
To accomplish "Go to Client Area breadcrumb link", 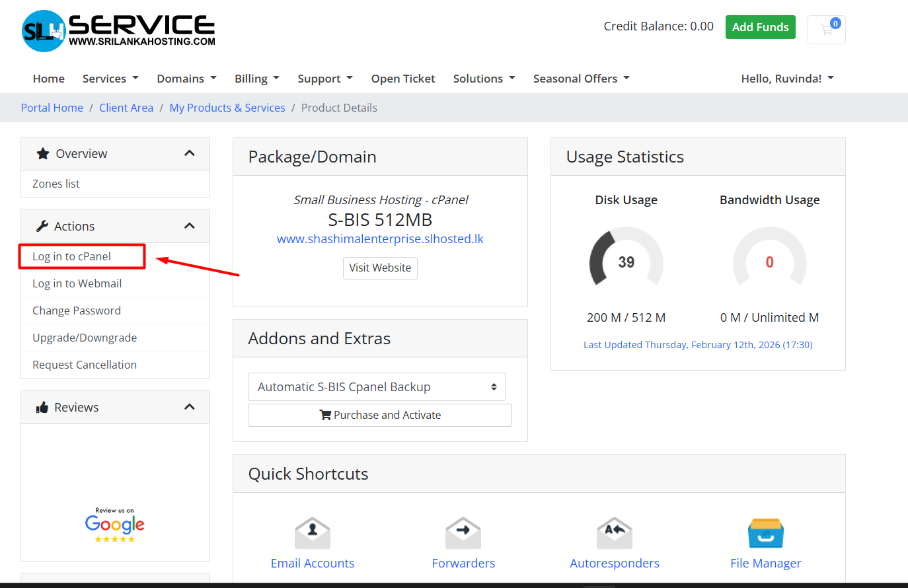I will point(126,108).
